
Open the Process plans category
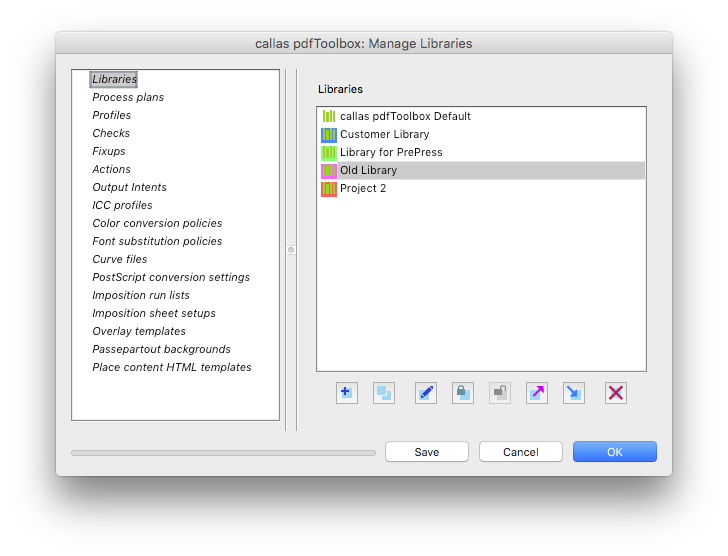click(128, 97)
